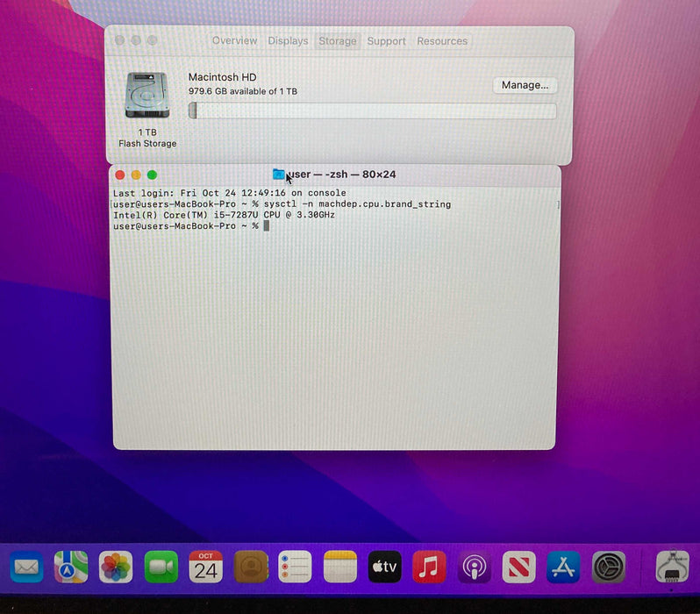Click the folder icon in Terminal title bar
Image resolution: width=700 pixels, height=614 pixels.
tap(279, 175)
